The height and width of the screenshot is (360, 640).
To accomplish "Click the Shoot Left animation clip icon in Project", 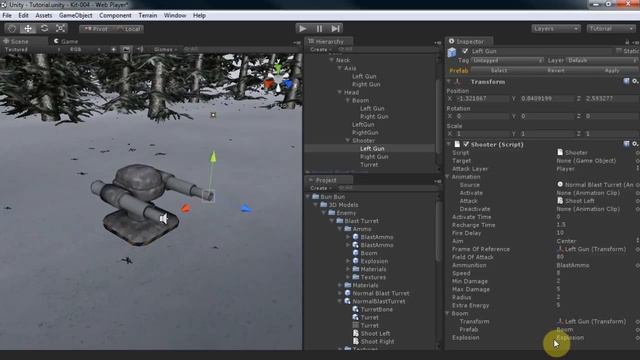I will pos(356,333).
